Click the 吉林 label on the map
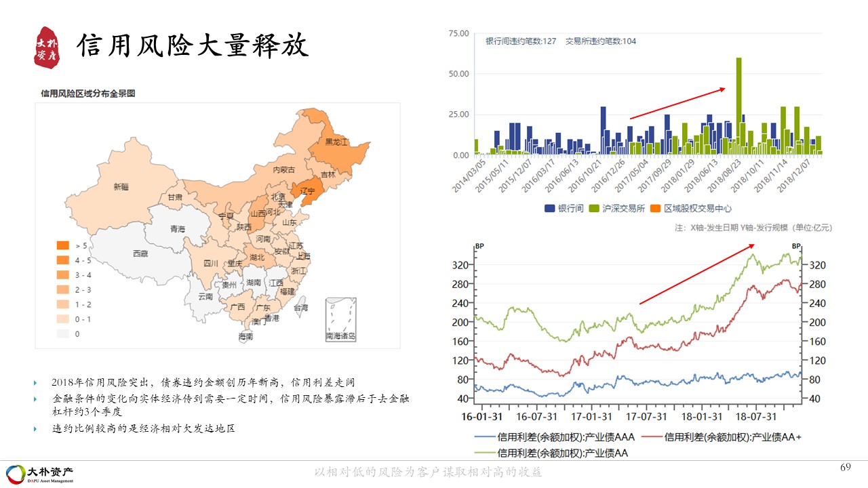The image size is (868, 488). [x=328, y=174]
